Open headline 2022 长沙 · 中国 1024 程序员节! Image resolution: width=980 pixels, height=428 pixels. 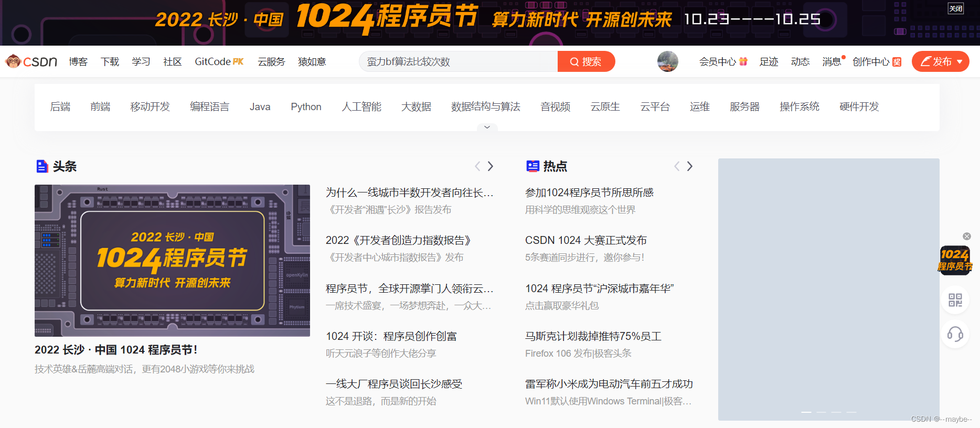116,350
